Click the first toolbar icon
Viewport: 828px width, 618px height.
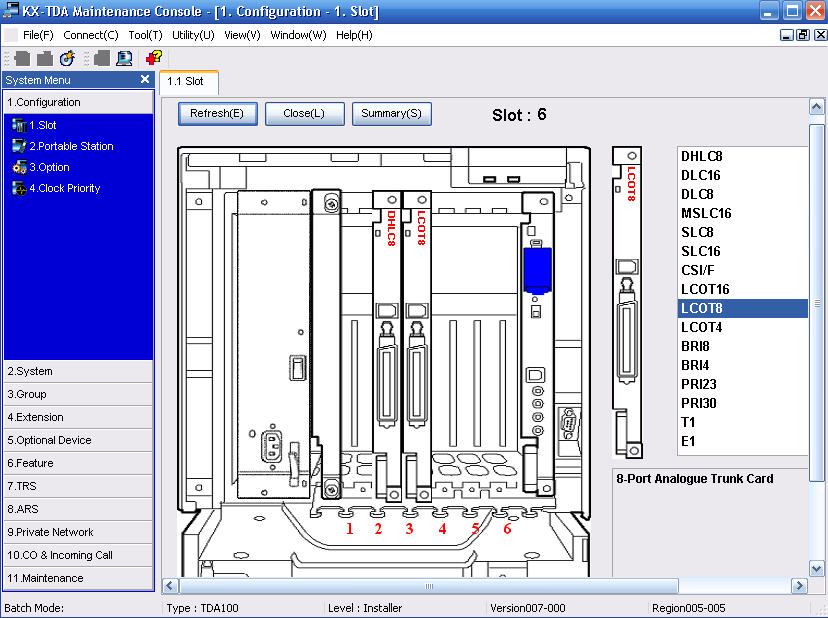pos(22,58)
